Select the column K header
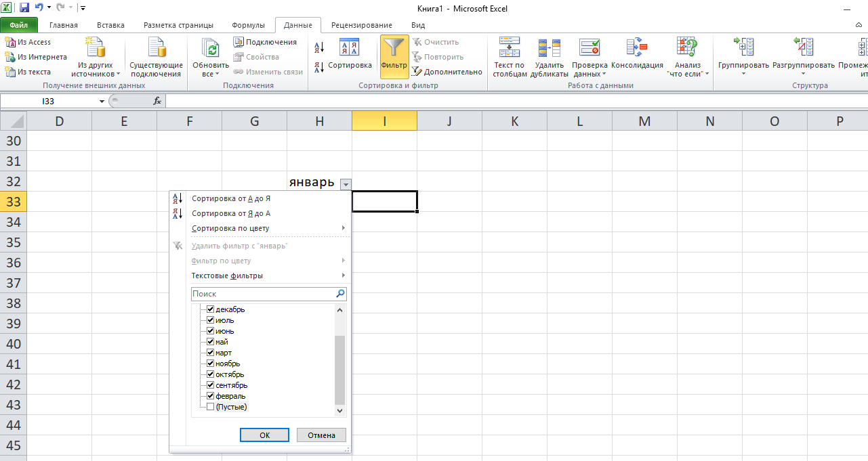The image size is (868, 461). [x=514, y=121]
